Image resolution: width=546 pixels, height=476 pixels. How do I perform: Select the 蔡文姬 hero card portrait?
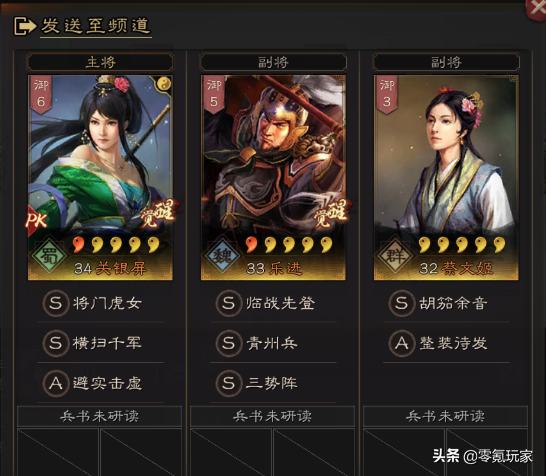coord(446,178)
